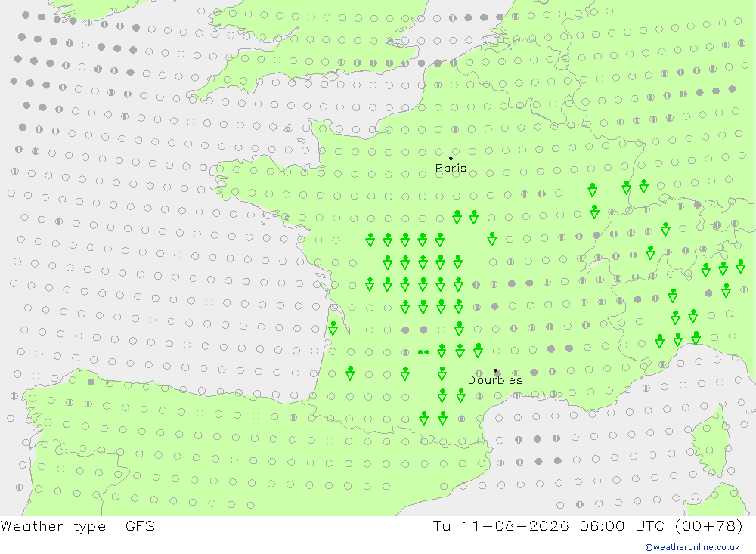Click the forecast date Tu 11-08-2026 06:00 UTC
The image size is (756, 554).
tap(549, 525)
